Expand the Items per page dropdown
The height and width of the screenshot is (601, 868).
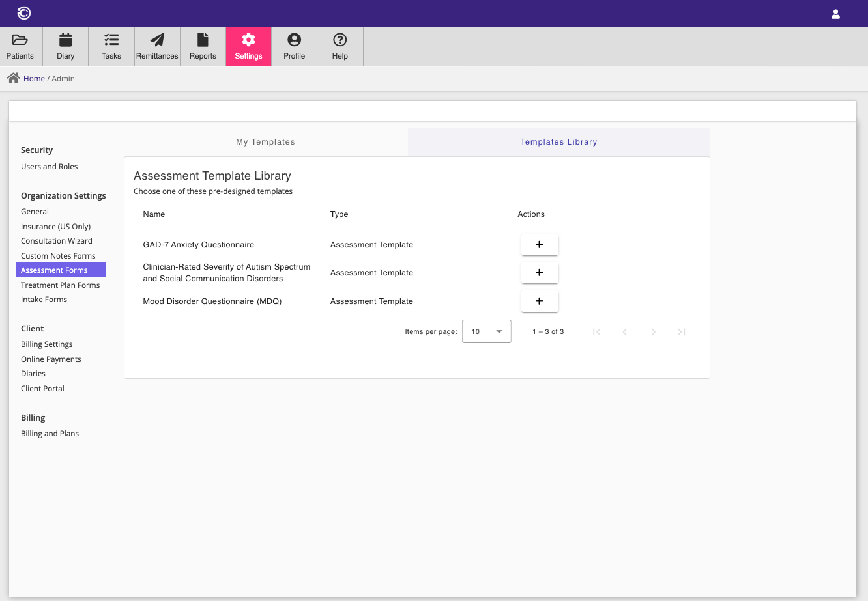(487, 331)
